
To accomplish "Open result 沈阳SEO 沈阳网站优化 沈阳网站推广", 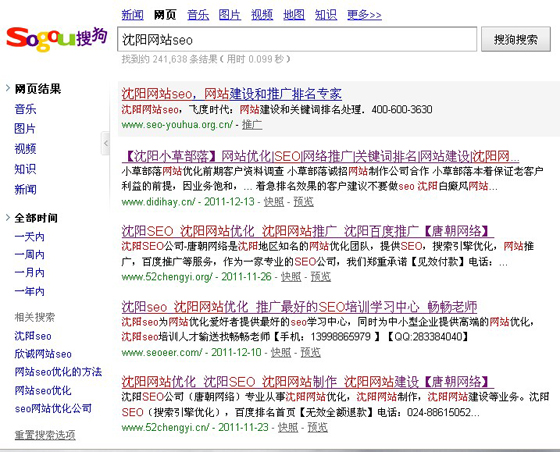I will tap(308, 231).
